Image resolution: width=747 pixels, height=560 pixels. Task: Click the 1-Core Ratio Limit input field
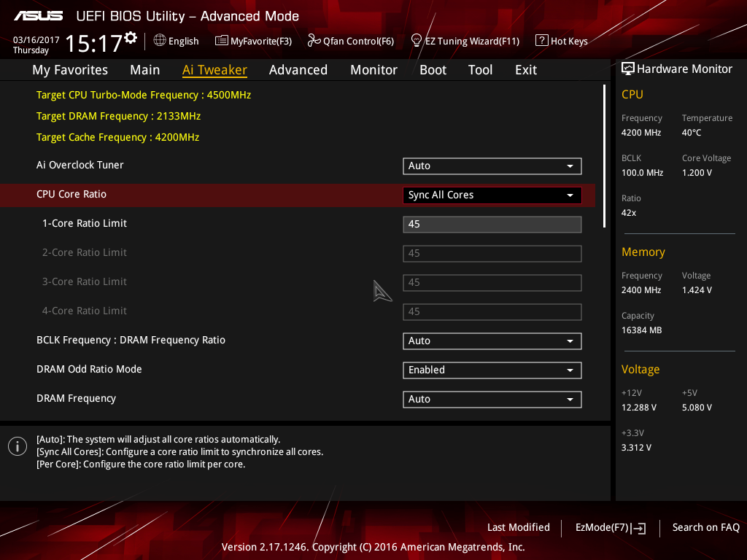click(x=492, y=225)
